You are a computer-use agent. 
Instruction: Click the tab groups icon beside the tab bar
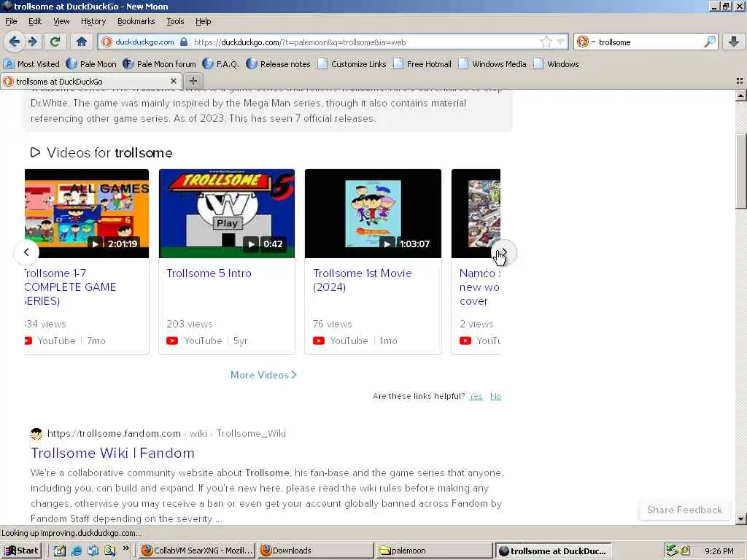tap(740, 81)
